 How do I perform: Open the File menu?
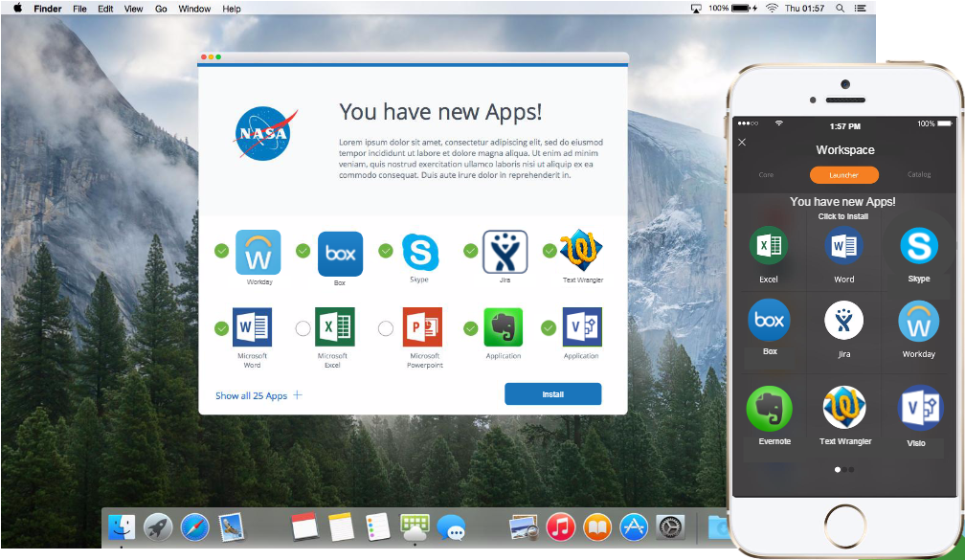(x=79, y=9)
